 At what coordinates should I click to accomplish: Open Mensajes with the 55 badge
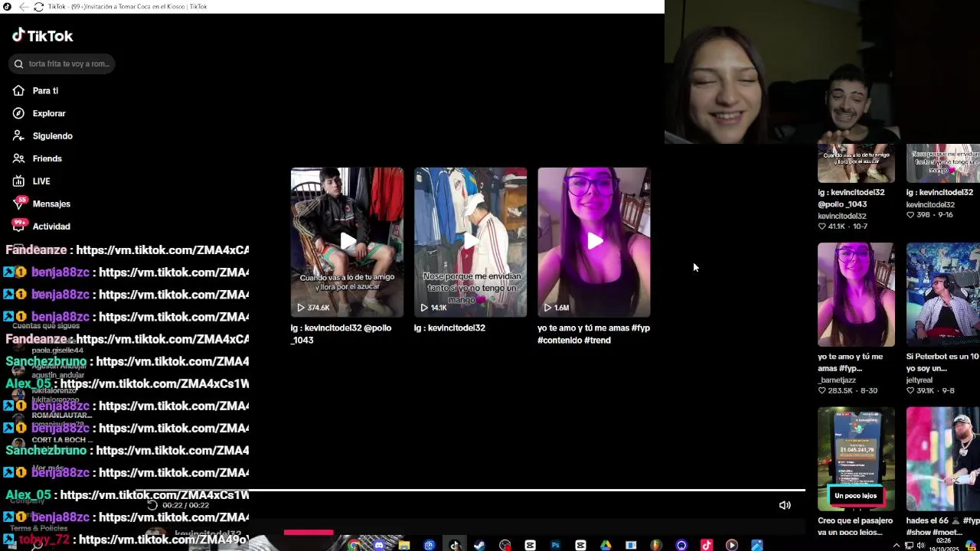coord(41,204)
